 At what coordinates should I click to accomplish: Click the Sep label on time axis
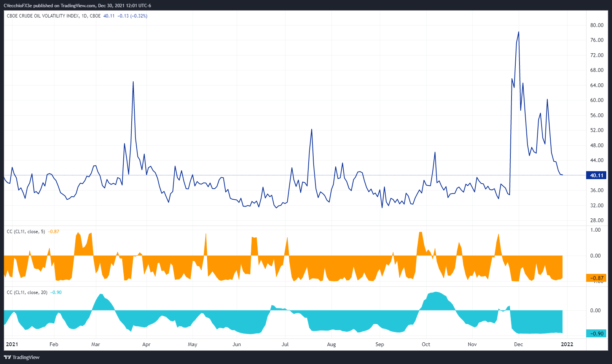pyautogui.click(x=379, y=344)
